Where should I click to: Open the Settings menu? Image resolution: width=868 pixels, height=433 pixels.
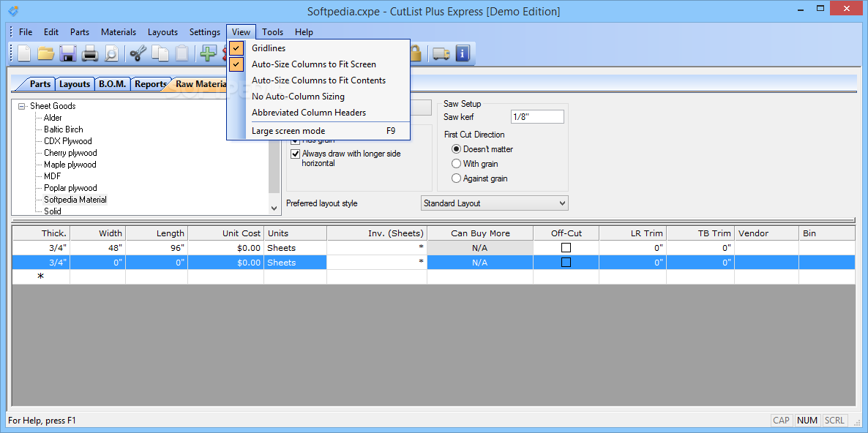(x=205, y=32)
